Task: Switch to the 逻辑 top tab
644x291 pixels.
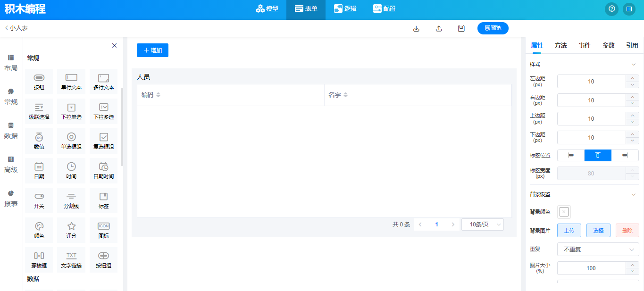Action: point(345,9)
